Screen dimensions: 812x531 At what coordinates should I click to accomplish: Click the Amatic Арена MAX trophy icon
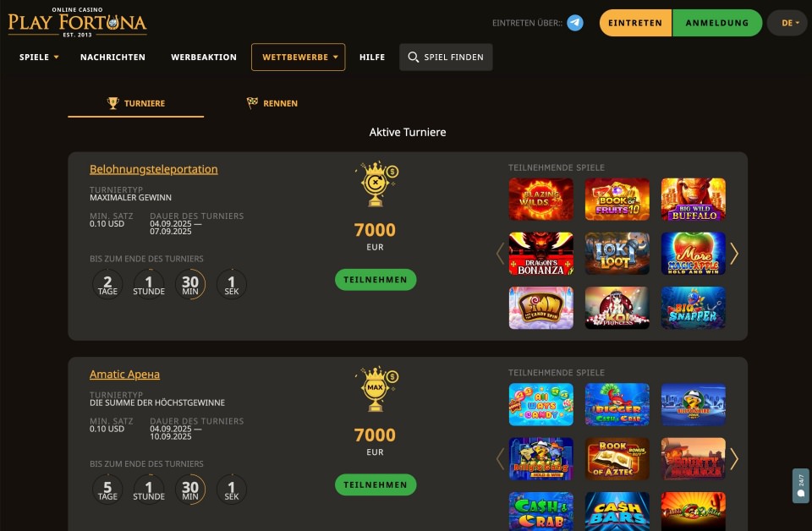pos(376,389)
